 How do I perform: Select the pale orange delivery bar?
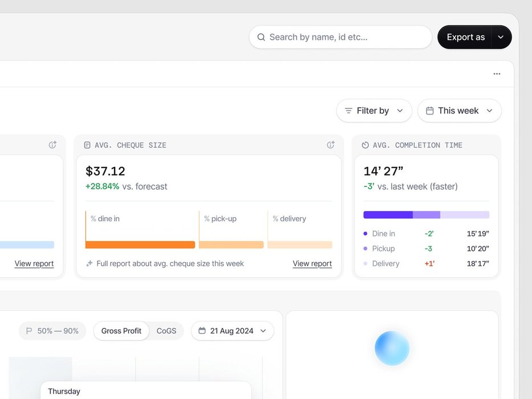coord(300,245)
